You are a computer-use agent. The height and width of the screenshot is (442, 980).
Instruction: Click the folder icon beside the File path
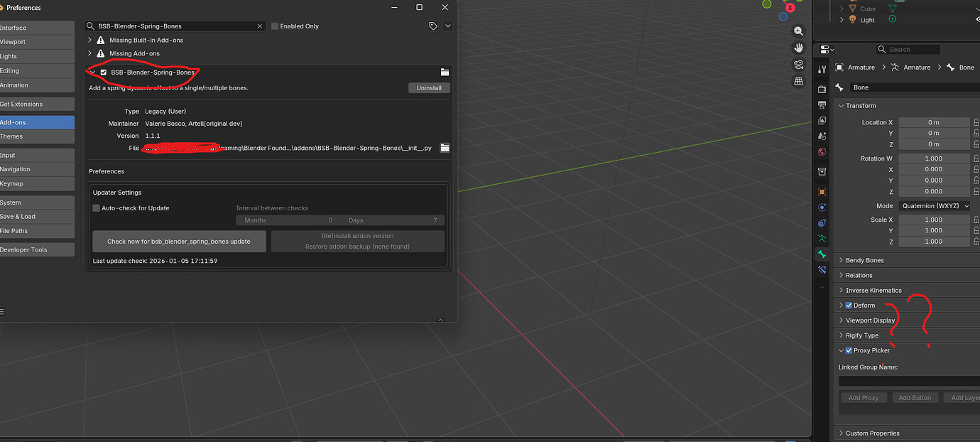point(445,148)
